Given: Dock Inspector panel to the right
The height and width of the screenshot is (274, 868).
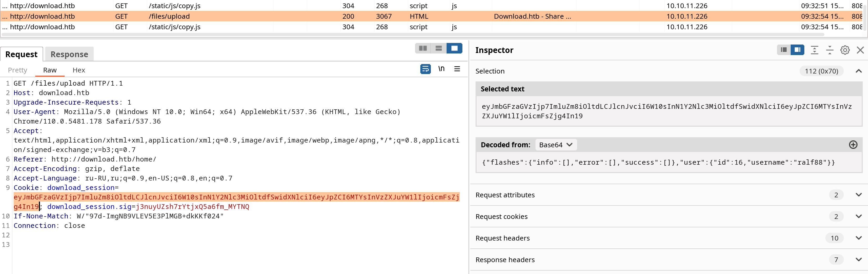Looking at the screenshot, I should coord(797,50).
